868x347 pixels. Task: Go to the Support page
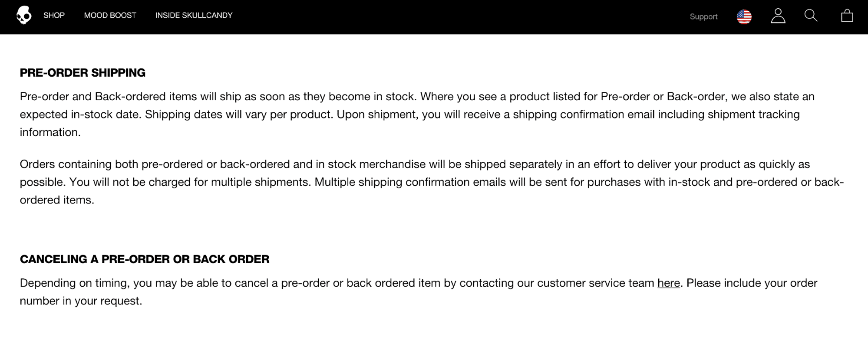[703, 17]
